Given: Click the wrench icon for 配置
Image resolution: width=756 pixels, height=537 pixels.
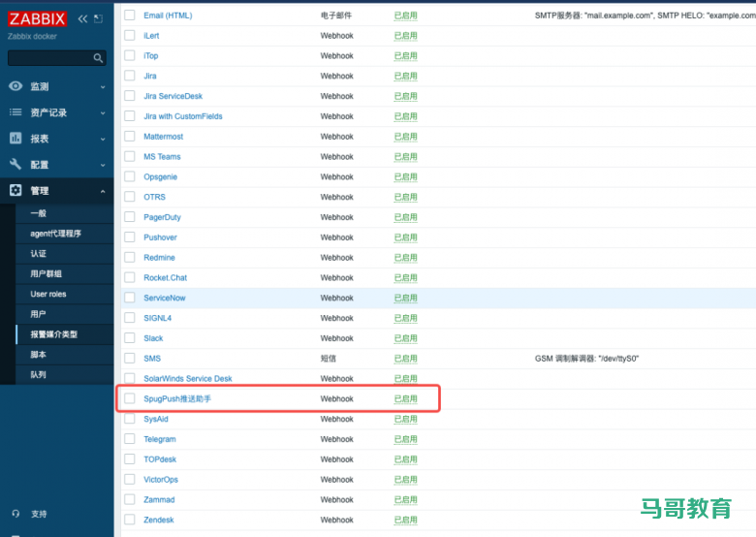Looking at the screenshot, I should [x=16, y=165].
